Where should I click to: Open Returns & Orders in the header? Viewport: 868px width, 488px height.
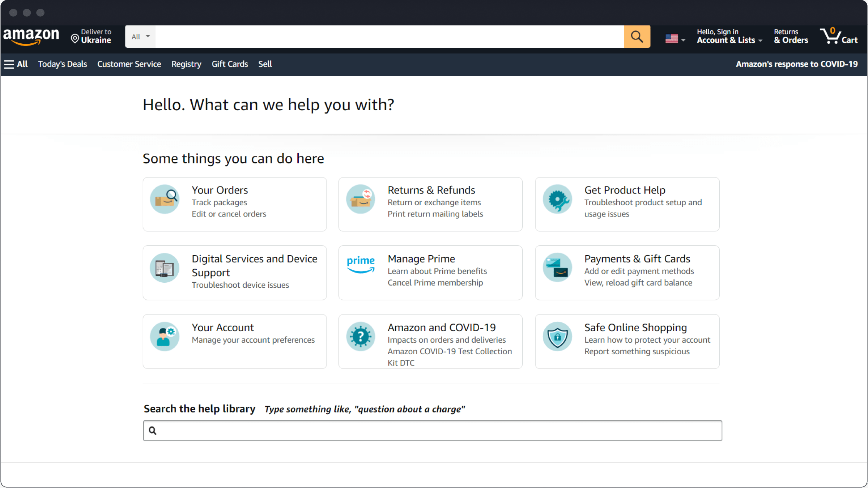[x=791, y=37]
